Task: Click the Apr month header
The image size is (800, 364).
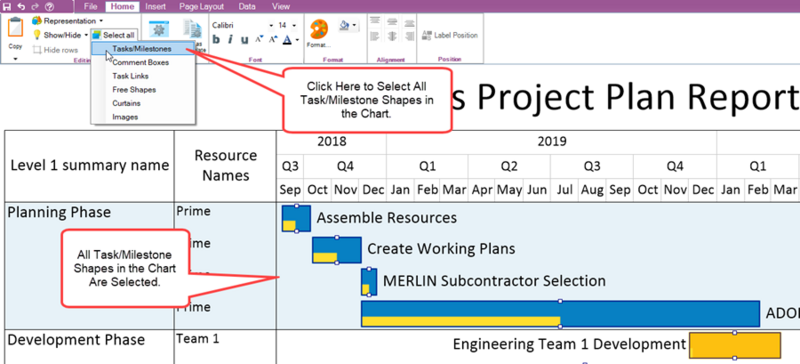Action: click(x=482, y=190)
